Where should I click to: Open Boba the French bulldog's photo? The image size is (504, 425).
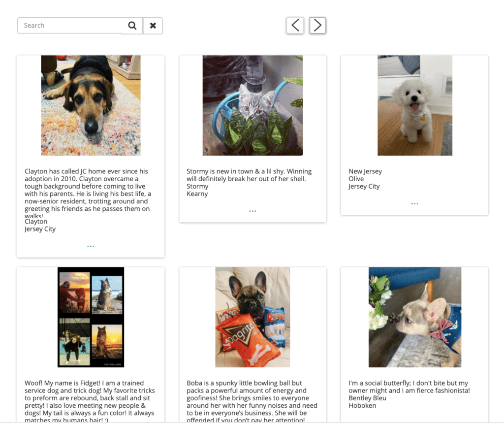point(252,317)
